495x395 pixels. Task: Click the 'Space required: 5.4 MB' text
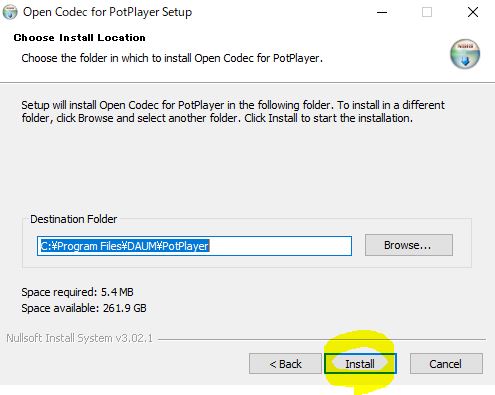(77, 292)
